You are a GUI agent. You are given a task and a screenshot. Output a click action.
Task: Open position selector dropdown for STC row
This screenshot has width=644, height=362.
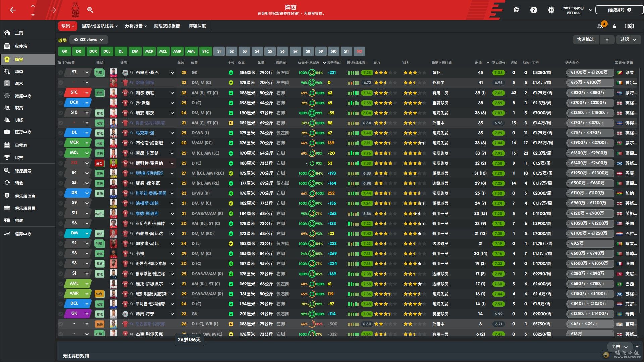pyautogui.click(x=87, y=93)
